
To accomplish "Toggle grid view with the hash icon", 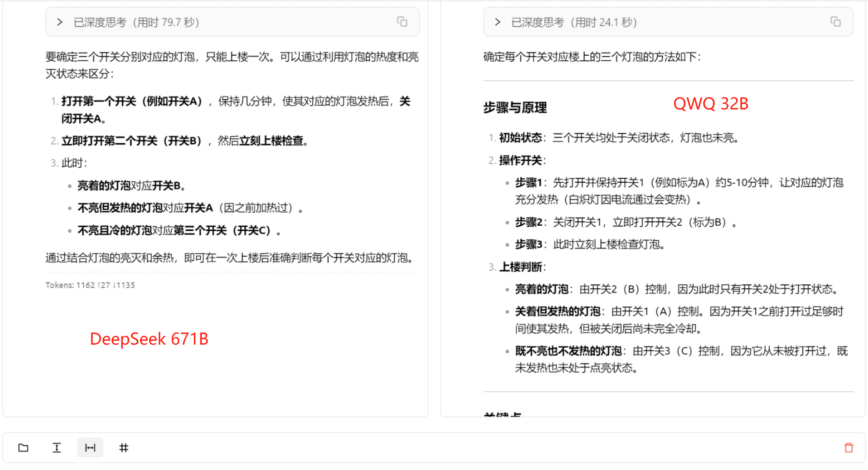I will pyautogui.click(x=124, y=448).
